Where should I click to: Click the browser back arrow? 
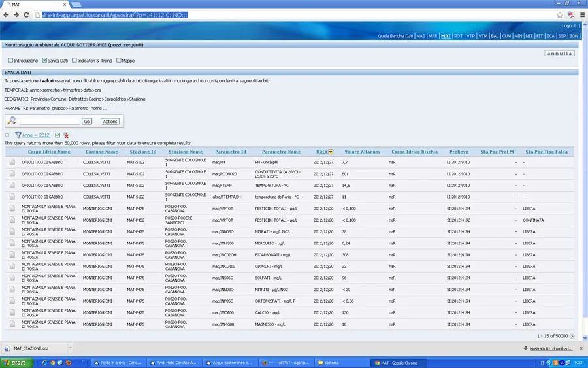pyautogui.click(x=7, y=15)
